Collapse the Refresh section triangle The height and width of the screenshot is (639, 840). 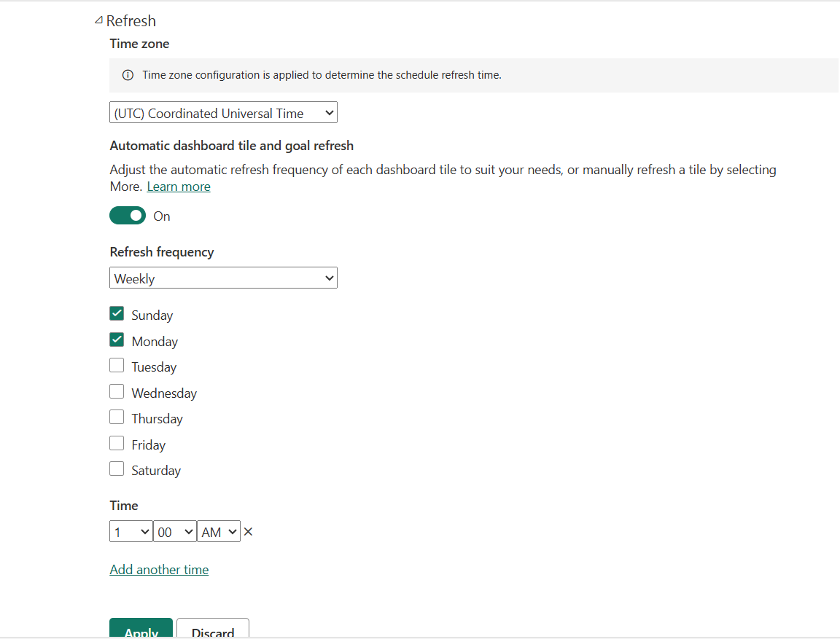99,21
